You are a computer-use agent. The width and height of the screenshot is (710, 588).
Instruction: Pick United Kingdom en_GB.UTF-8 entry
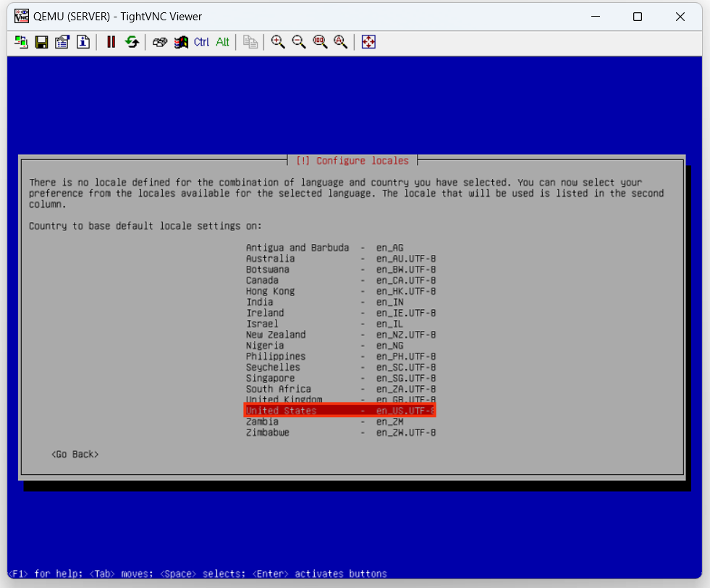[x=340, y=400]
